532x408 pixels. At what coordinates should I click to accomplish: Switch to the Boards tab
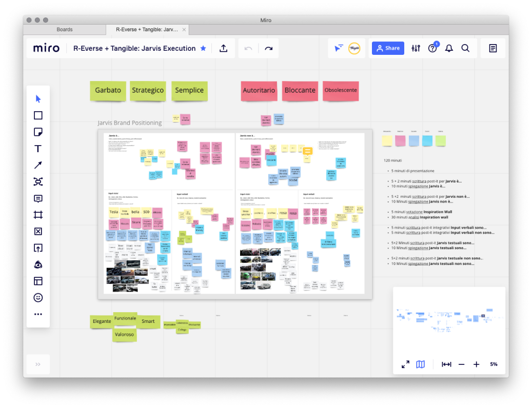pos(65,30)
